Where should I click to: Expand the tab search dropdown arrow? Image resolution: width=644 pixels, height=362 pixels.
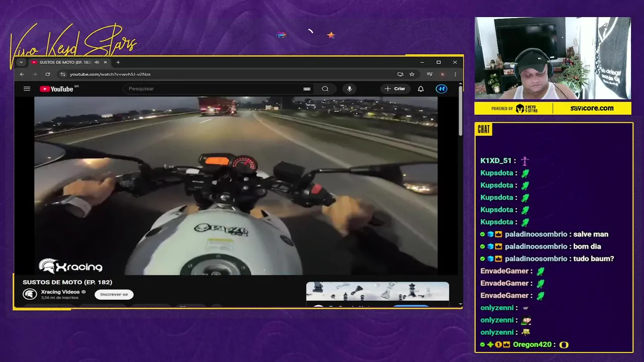21,62
